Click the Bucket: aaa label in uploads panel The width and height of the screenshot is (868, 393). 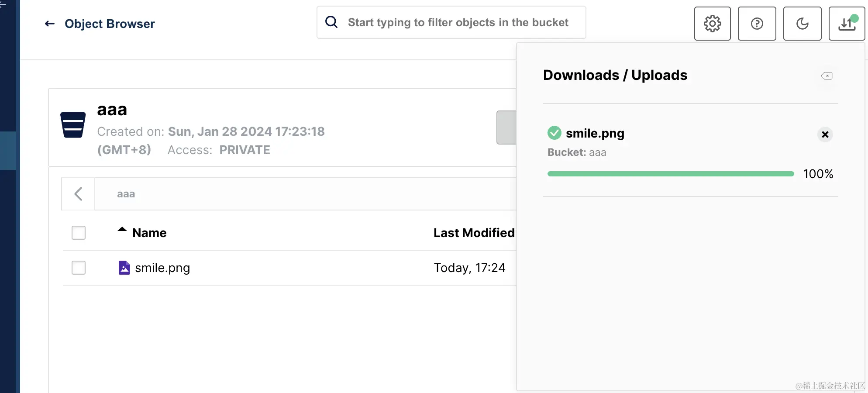click(577, 152)
